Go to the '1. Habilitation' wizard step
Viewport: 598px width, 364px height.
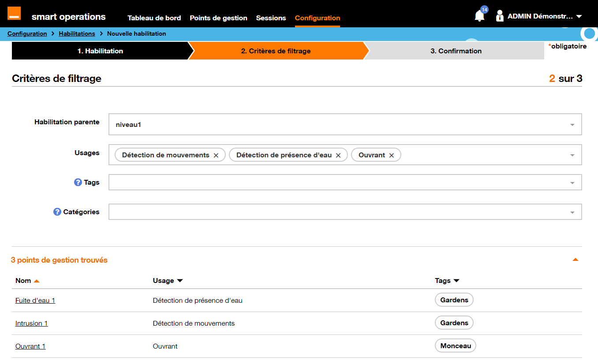[x=101, y=50]
